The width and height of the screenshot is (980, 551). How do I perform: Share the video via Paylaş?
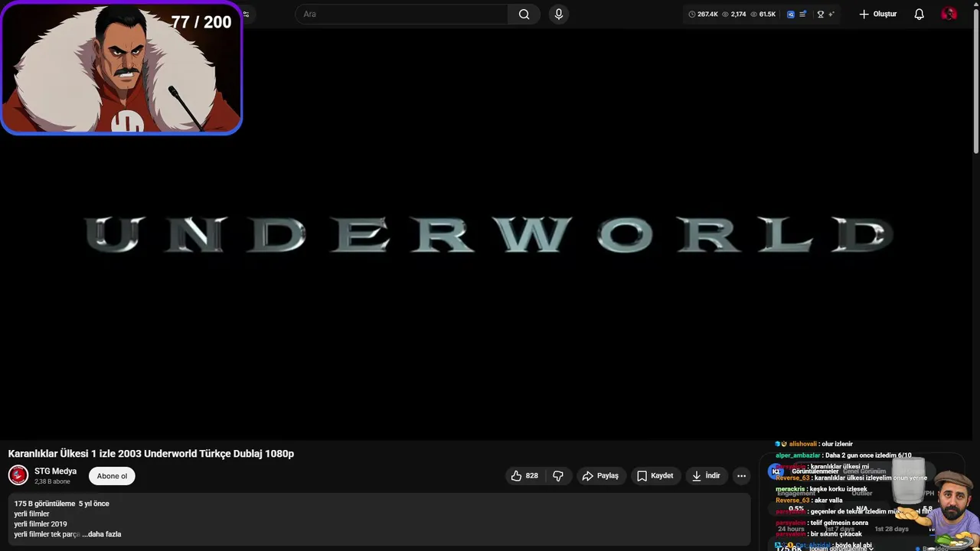point(600,476)
